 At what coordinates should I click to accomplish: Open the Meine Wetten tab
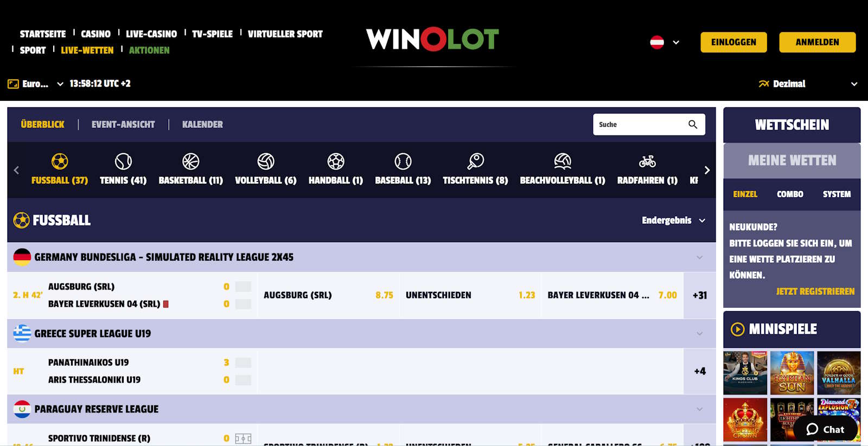click(792, 160)
